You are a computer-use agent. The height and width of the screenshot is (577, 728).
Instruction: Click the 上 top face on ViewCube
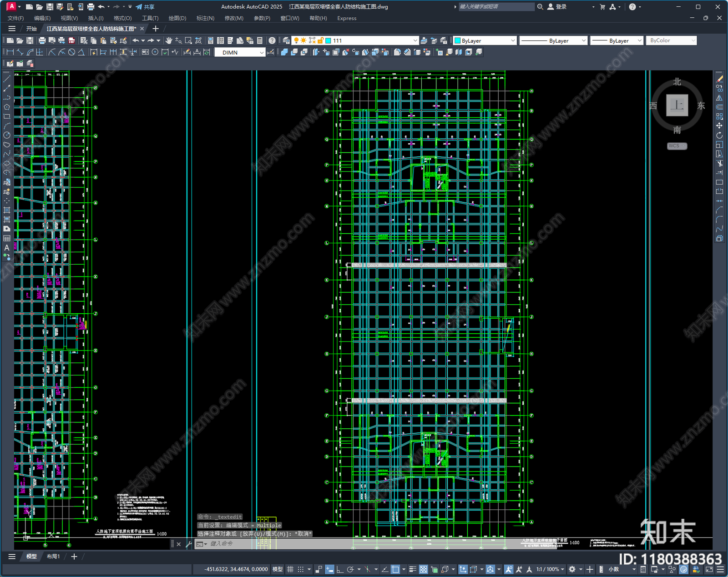[x=677, y=105]
